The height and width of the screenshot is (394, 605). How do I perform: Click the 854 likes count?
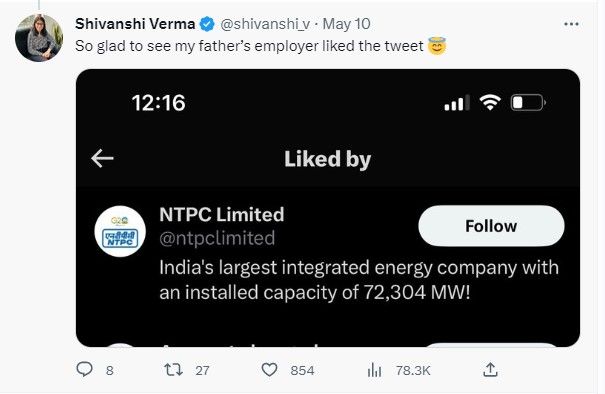coord(302,370)
